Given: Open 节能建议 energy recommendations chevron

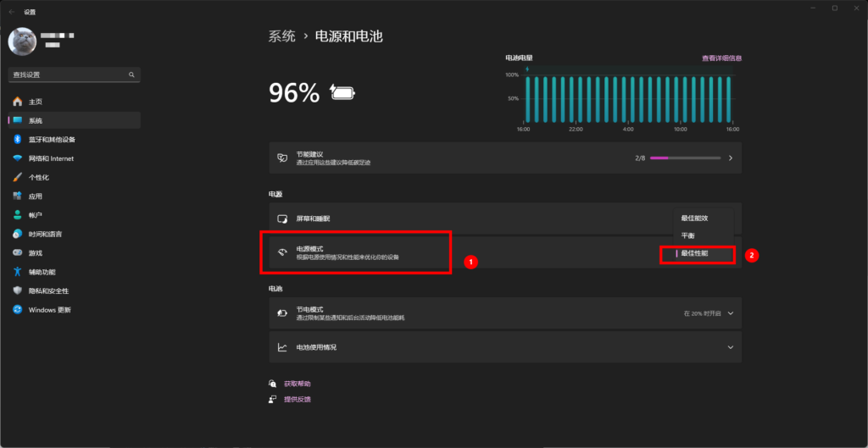Looking at the screenshot, I should click(730, 158).
